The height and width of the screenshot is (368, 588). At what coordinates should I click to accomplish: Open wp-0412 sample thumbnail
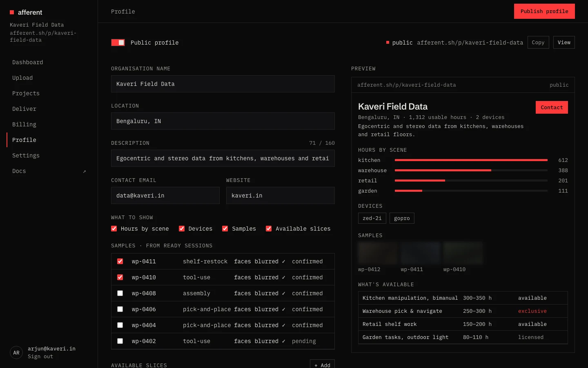tap(378, 253)
